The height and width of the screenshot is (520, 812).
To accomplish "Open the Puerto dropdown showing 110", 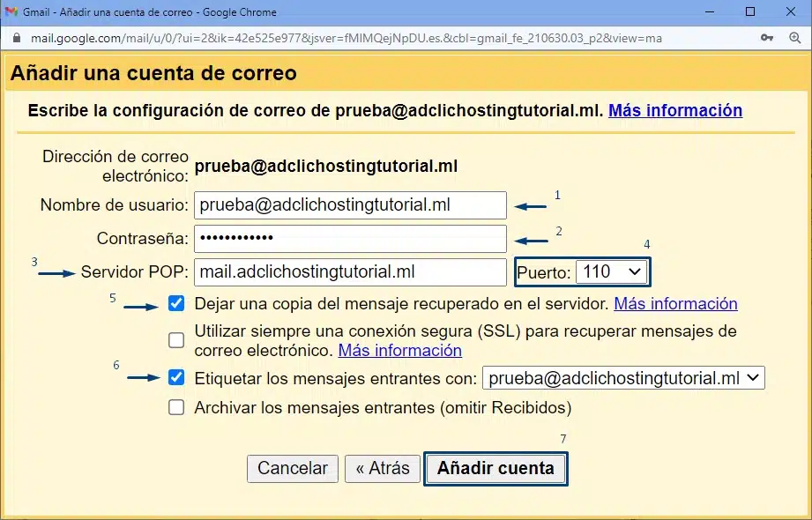I will coord(612,271).
